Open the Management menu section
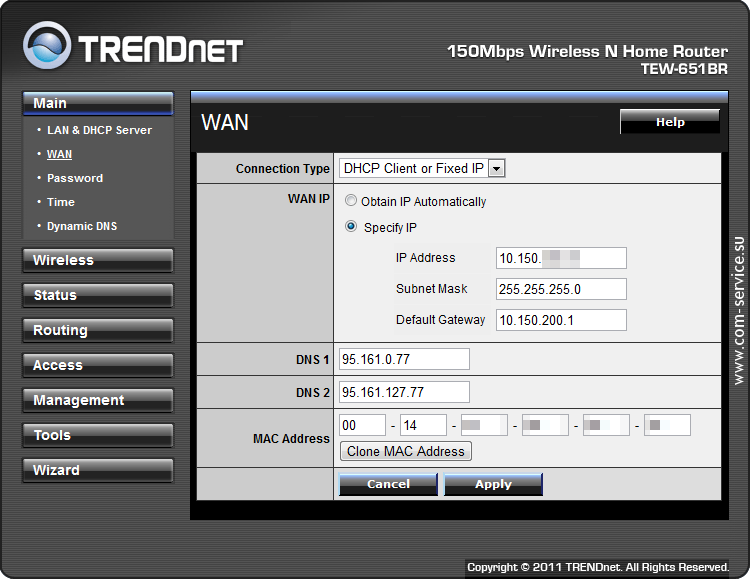Screen dimensions: 750x579 (x=98, y=400)
